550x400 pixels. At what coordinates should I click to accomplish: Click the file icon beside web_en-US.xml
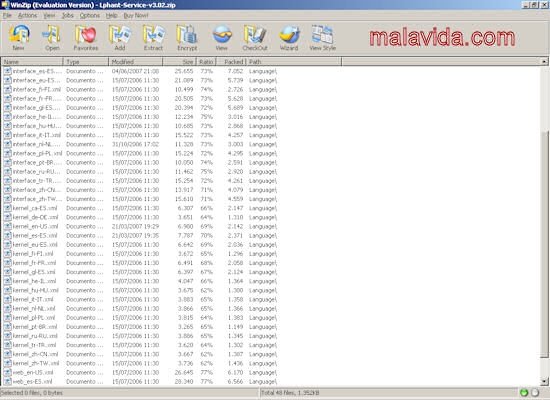7,372
